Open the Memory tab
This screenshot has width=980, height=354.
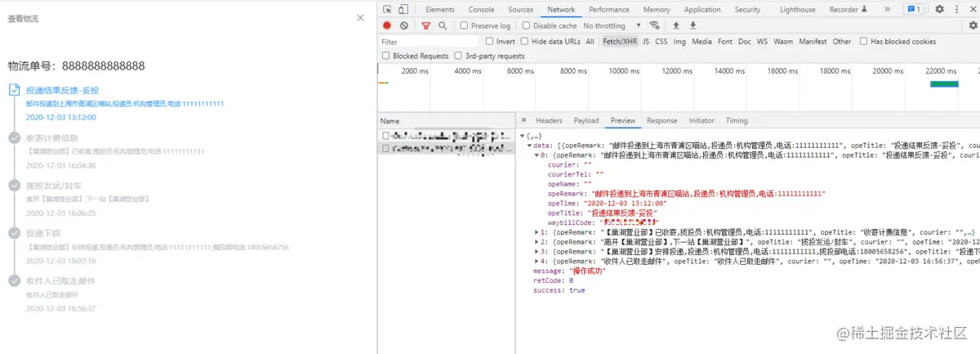[657, 10]
